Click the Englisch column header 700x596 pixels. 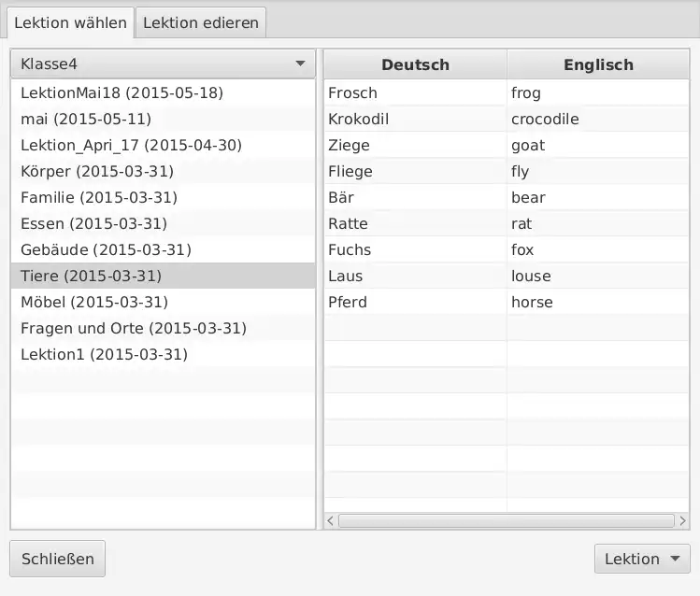pyautogui.click(x=598, y=64)
